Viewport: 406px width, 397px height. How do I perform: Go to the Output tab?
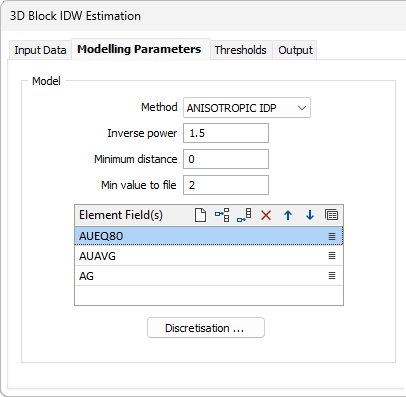tap(295, 50)
